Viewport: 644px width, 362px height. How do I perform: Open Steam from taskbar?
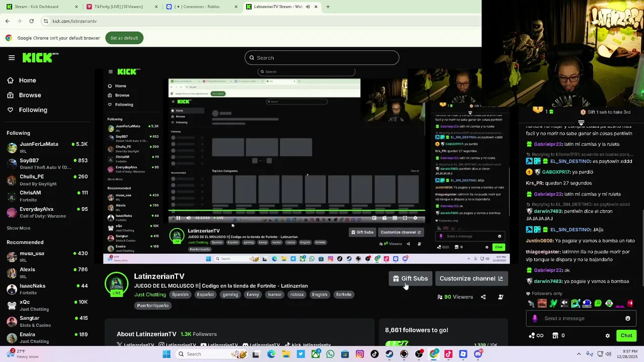click(x=389, y=354)
